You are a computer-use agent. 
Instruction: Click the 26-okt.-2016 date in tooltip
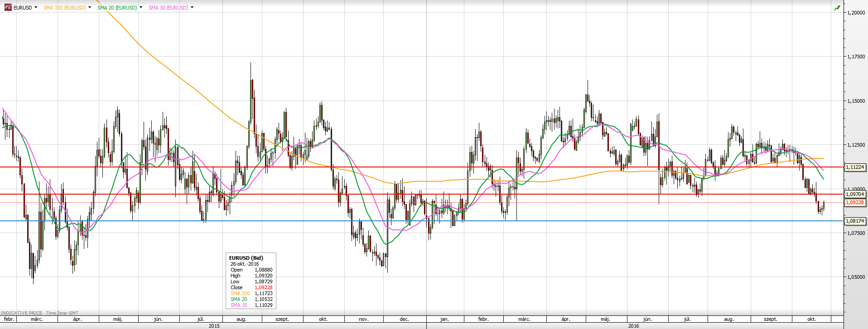(245, 264)
